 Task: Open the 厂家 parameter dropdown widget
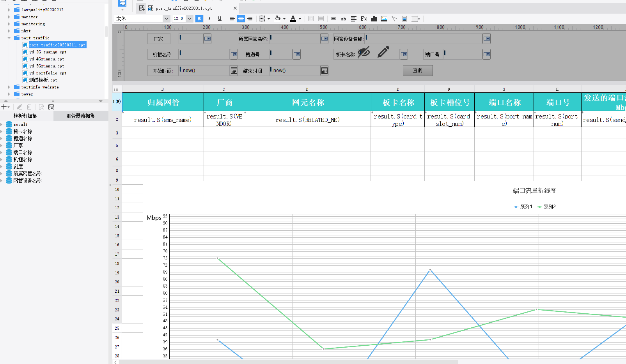tap(207, 39)
